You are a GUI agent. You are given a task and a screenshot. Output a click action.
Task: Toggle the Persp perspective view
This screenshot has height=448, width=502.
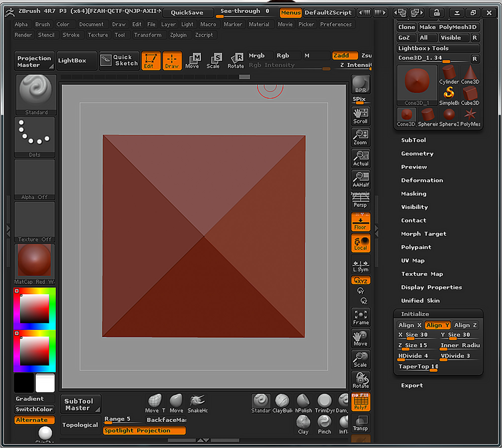click(360, 200)
